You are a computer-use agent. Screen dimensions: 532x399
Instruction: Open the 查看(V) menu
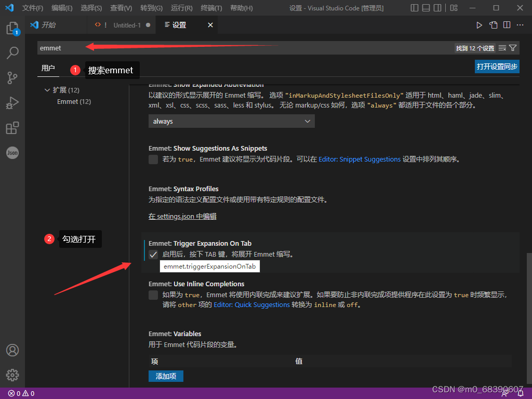121,8
